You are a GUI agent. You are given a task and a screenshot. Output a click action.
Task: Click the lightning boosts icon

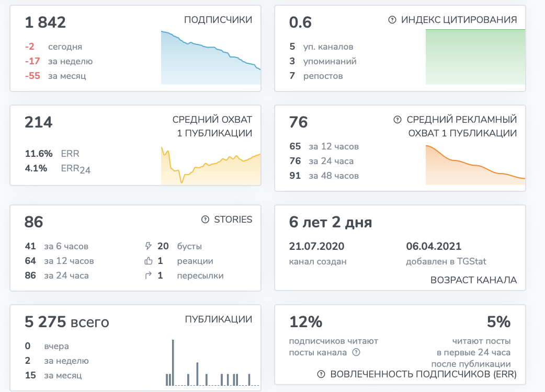(x=149, y=246)
